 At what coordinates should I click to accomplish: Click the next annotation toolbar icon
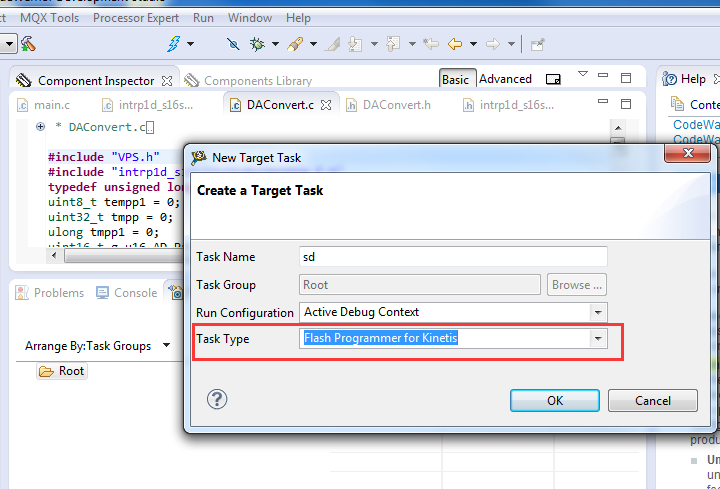(x=355, y=44)
